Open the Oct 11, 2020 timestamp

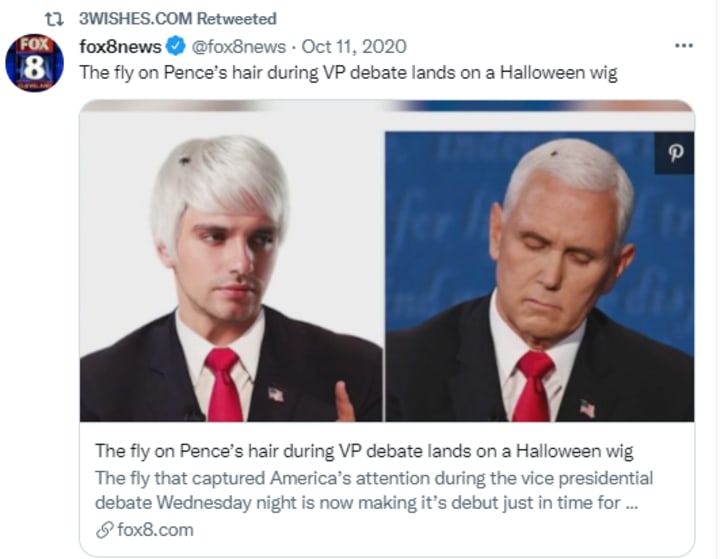coord(354,46)
